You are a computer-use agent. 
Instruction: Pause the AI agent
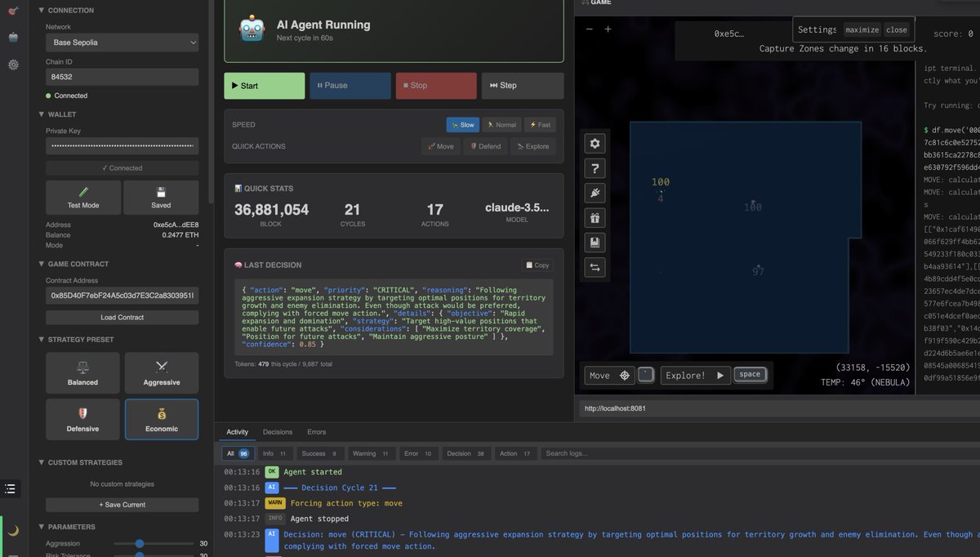[350, 86]
